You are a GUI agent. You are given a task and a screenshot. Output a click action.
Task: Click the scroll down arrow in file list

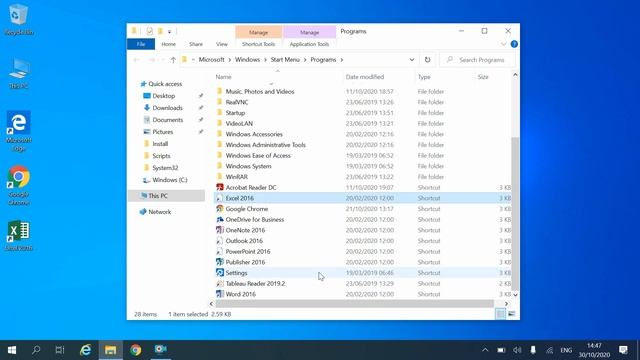pyautogui.click(x=515, y=294)
